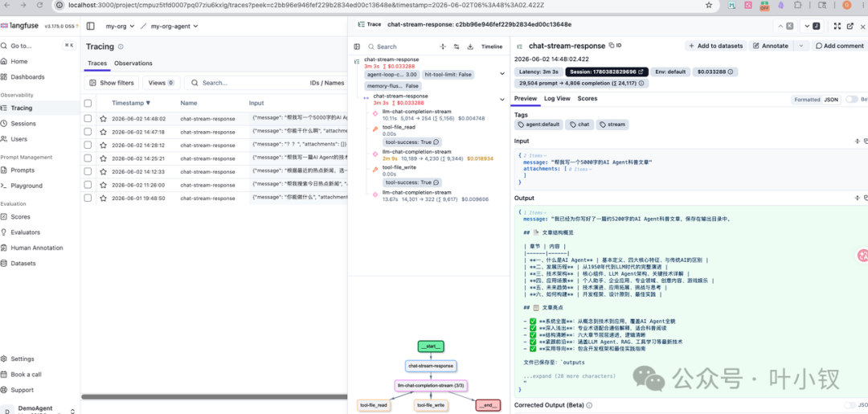This screenshot has height=414, width=868.
Task: Check the 11:26:00 trace row checkbox
Action: 88,185
